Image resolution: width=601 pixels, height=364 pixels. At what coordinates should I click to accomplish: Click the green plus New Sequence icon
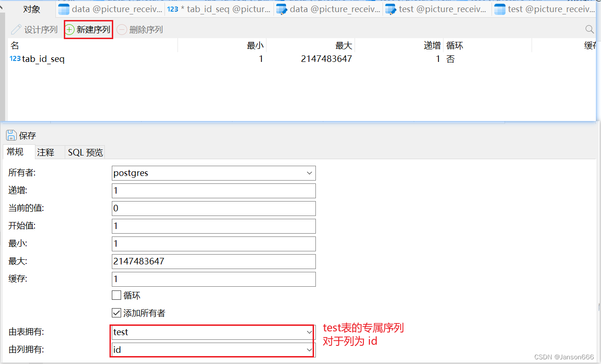pyautogui.click(x=69, y=30)
